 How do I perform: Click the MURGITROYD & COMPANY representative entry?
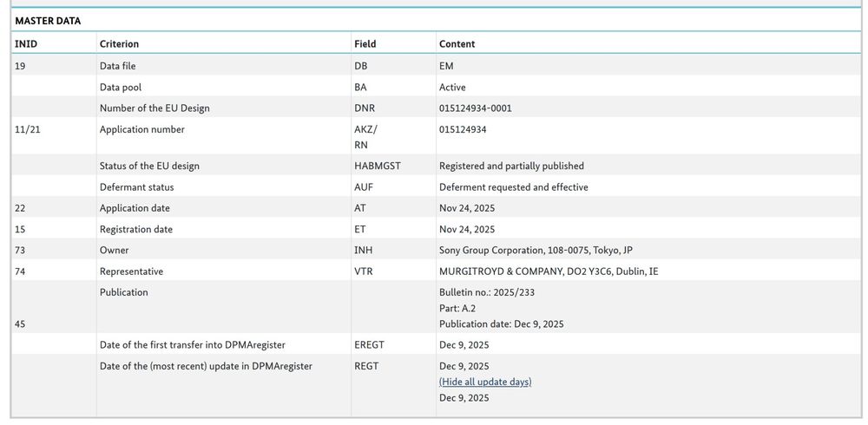click(x=549, y=271)
